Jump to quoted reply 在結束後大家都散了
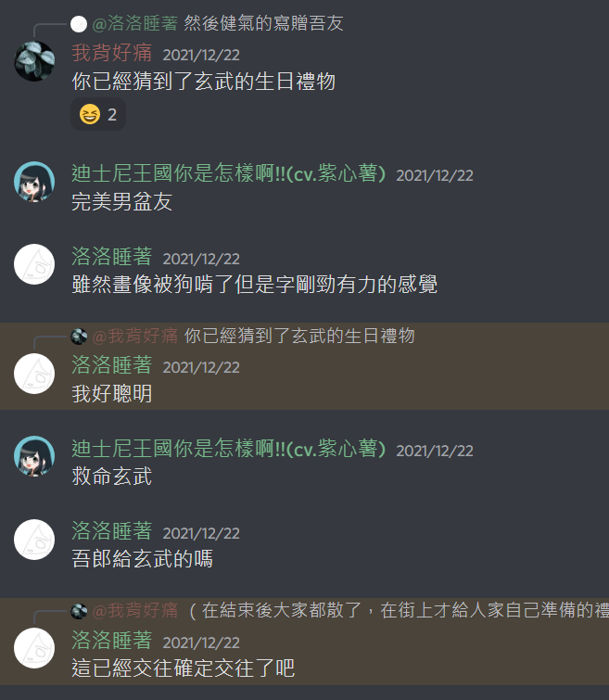Image resolution: width=609 pixels, height=700 pixels. click(x=397, y=610)
